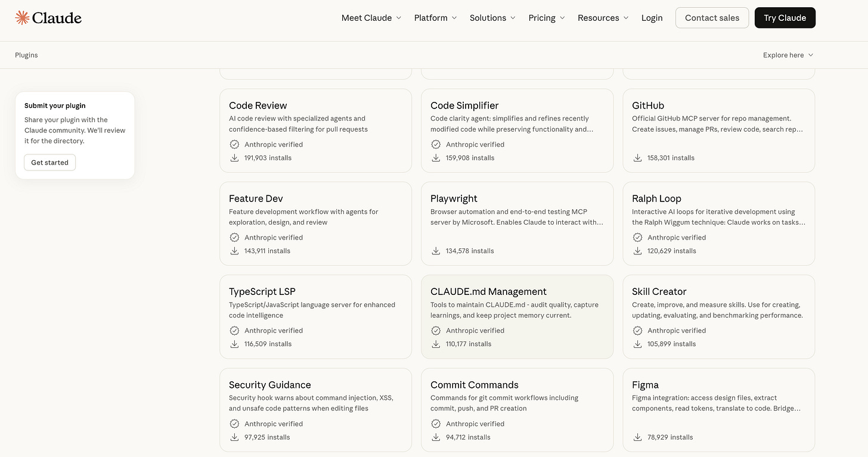Click the Contact sales button
This screenshot has height=457, width=868.
712,18
